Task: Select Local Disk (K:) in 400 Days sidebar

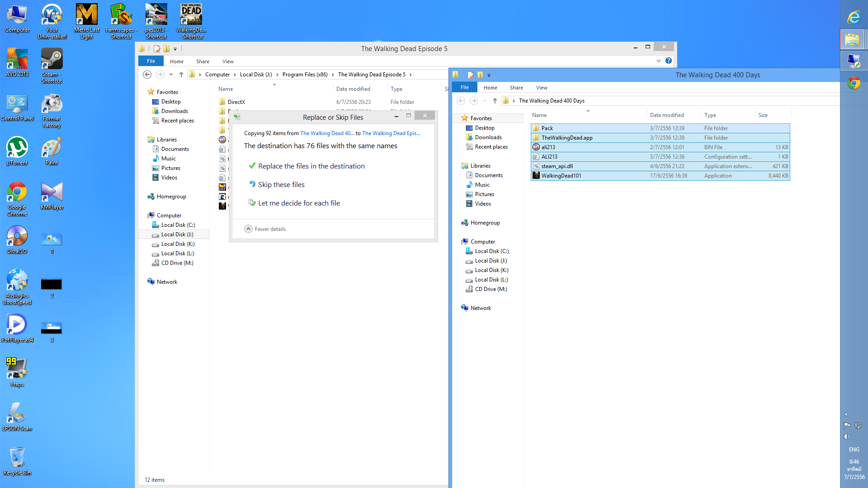Action: coord(491,270)
